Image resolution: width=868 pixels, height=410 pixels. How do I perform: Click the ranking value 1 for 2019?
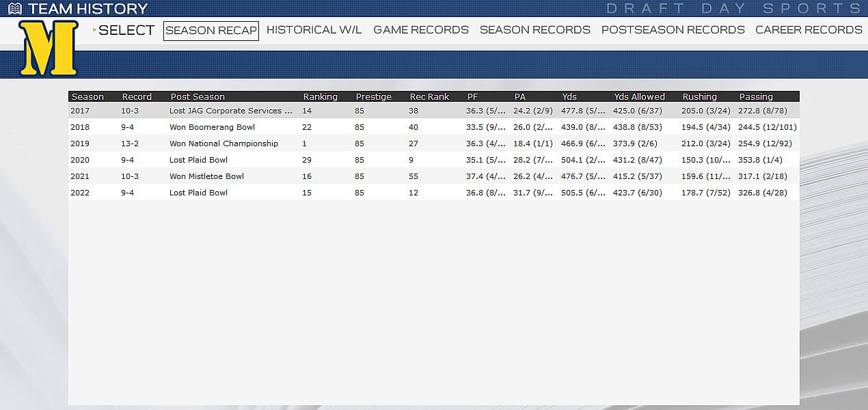click(x=305, y=143)
